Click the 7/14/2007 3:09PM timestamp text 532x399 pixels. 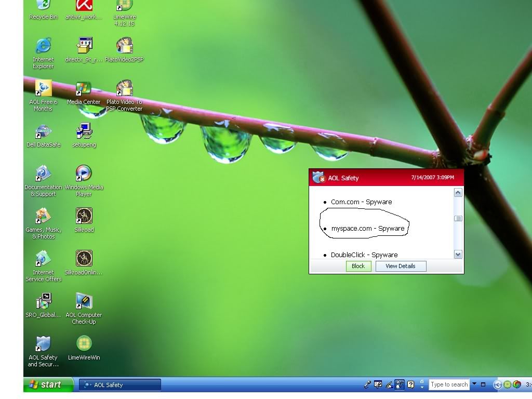click(433, 178)
